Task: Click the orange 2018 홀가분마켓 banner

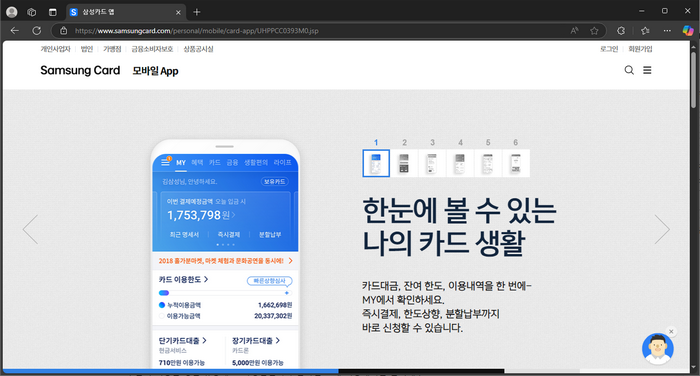Action: [x=225, y=261]
